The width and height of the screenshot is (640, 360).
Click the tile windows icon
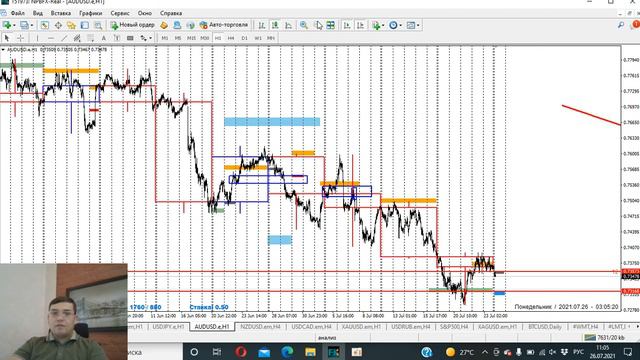[x=331, y=25]
